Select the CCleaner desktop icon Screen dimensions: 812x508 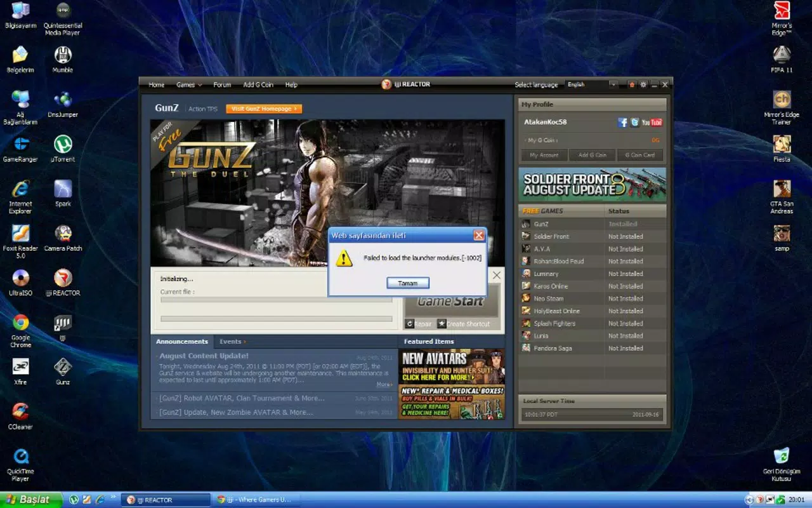20,416
